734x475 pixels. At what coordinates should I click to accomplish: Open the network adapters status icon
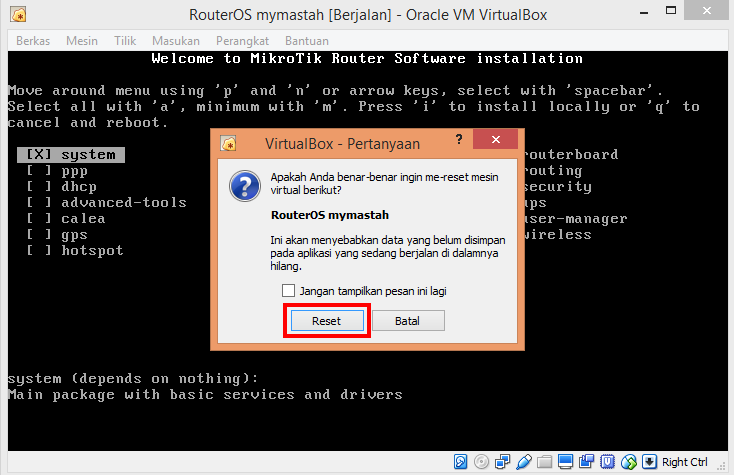click(502, 462)
